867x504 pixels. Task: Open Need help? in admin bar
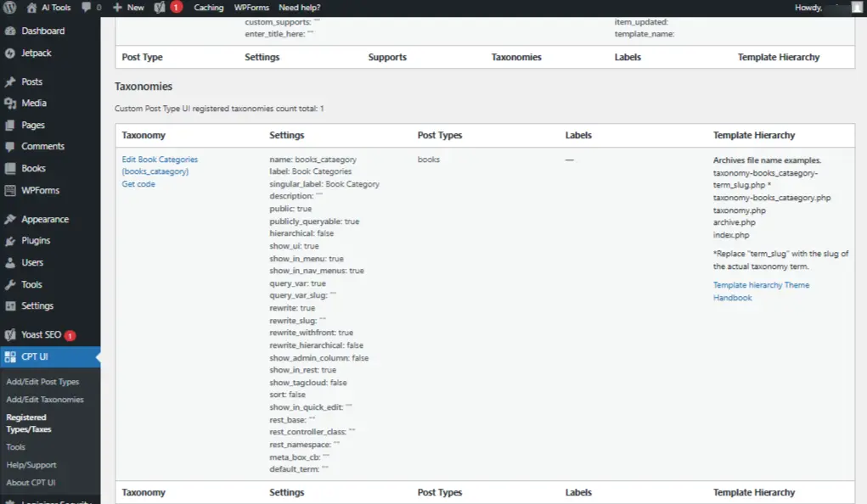click(300, 8)
